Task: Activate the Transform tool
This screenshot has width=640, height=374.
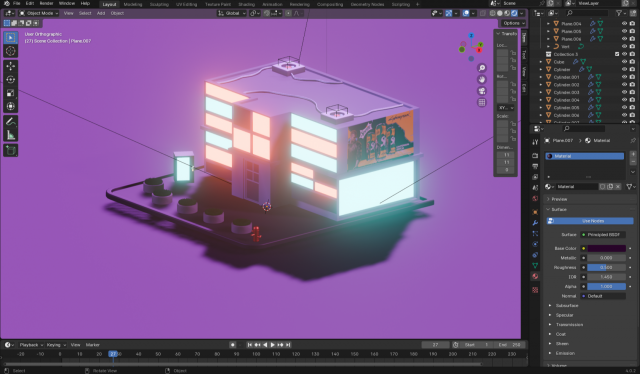Action: [x=11, y=107]
